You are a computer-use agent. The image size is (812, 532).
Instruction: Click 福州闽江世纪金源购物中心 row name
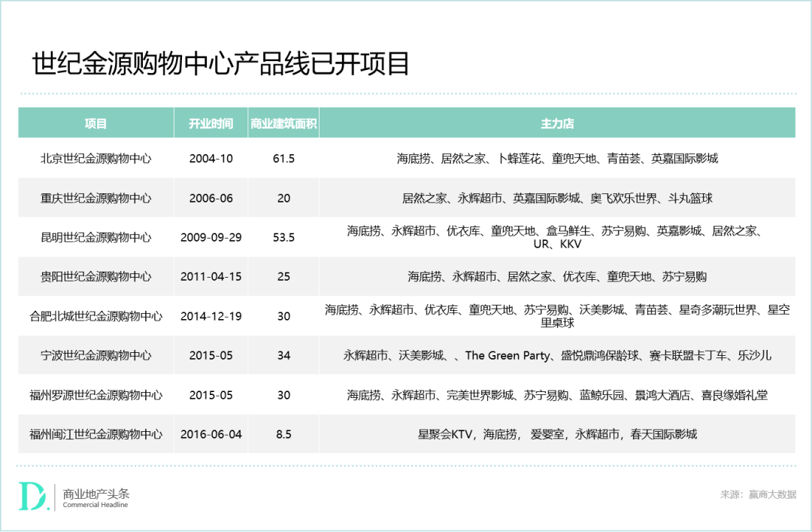pyautogui.click(x=95, y=434)
